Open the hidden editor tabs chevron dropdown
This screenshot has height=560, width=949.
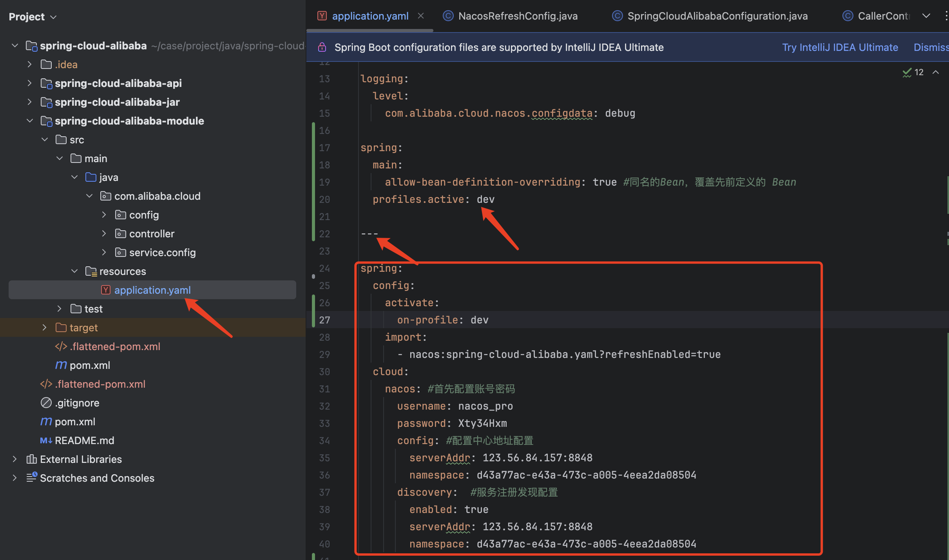(x=926, y=16)
